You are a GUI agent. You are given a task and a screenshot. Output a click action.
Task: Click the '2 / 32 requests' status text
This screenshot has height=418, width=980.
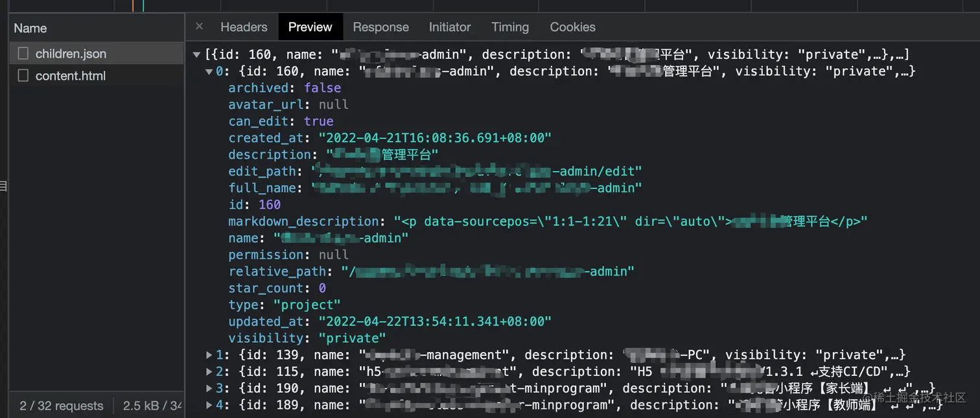[x=62, y=406]
